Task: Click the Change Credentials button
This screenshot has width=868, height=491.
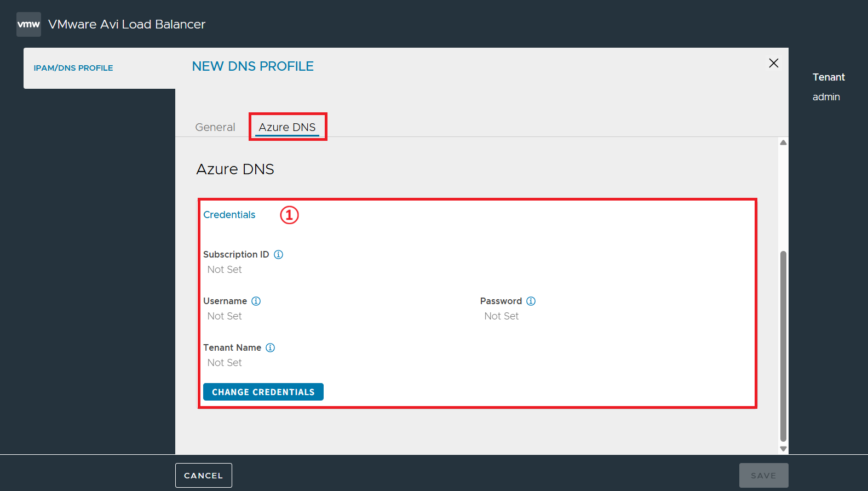Action: point(263,392)
